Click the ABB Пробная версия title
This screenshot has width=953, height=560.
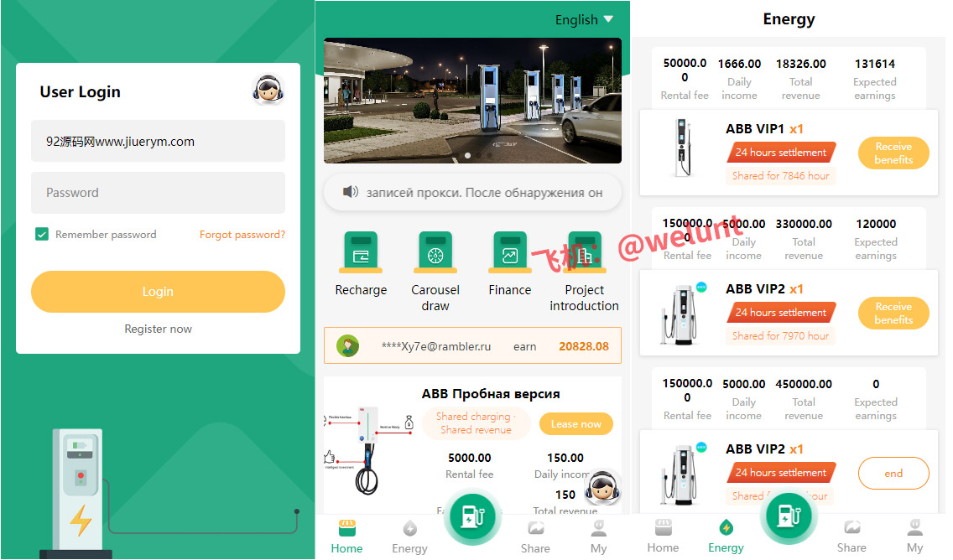pyautogui.click(x=491, y=393)
